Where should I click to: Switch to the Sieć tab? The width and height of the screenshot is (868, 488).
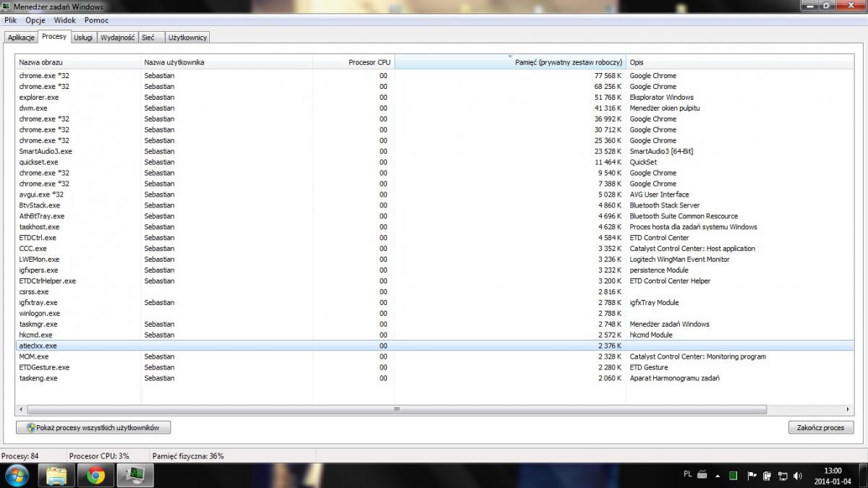point(150,37)
